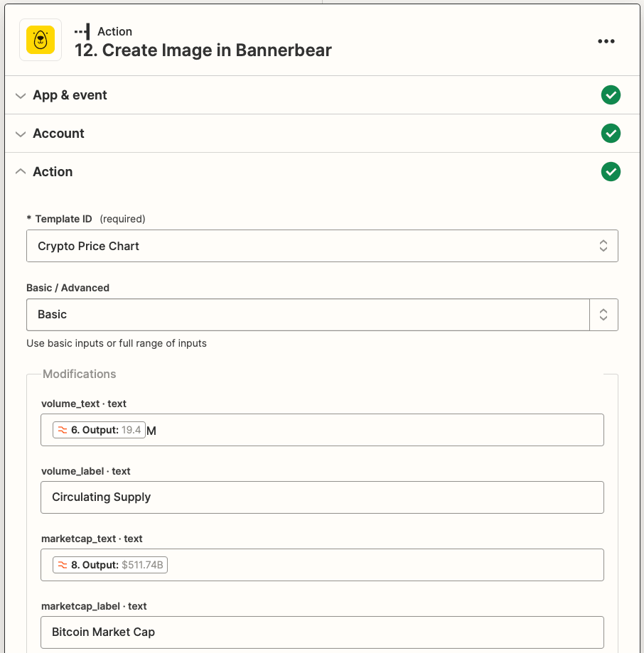Click the step title 12. Create Image in Bannerbear
644x653 pixels.
[x=203, y=50]
